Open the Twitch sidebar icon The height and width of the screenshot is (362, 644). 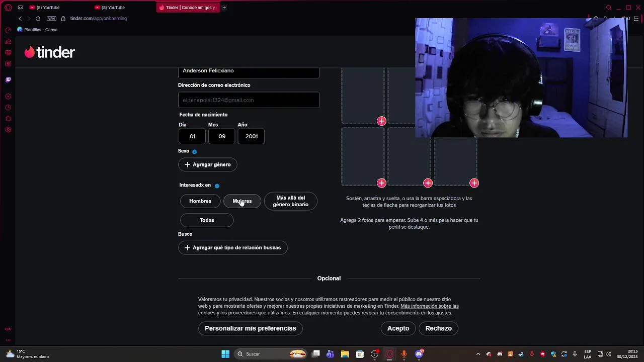[8, 79]
